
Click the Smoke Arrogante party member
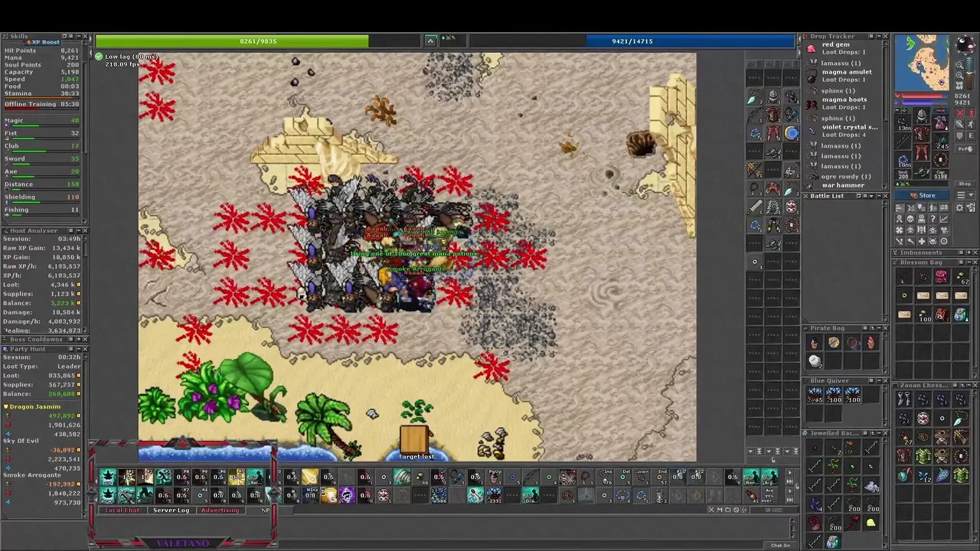click(x=32, y=475)
